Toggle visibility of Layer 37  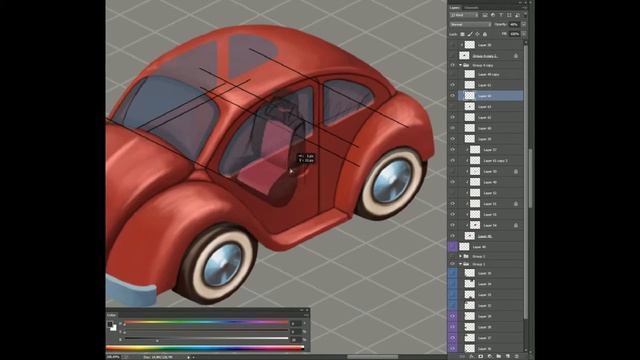453,150
